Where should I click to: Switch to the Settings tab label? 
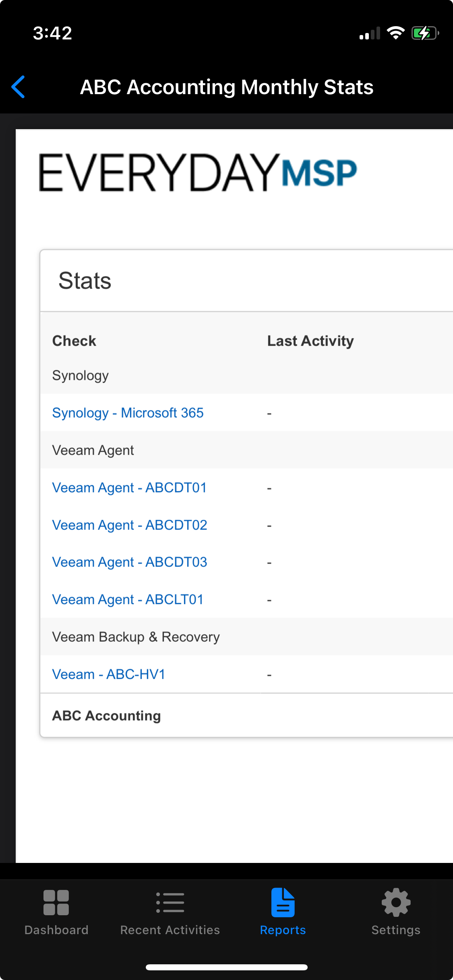click(396, 930)
